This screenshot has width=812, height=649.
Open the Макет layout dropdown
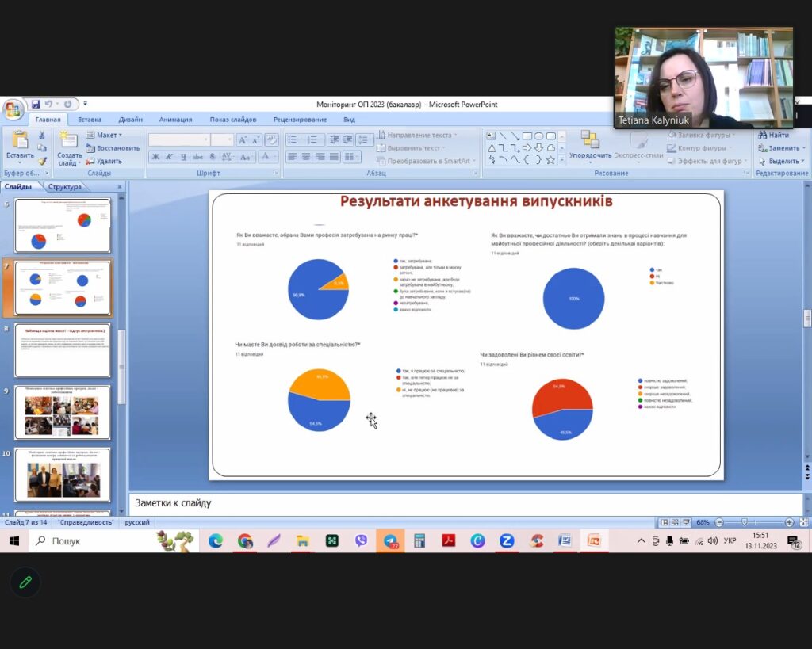(104, 135)
